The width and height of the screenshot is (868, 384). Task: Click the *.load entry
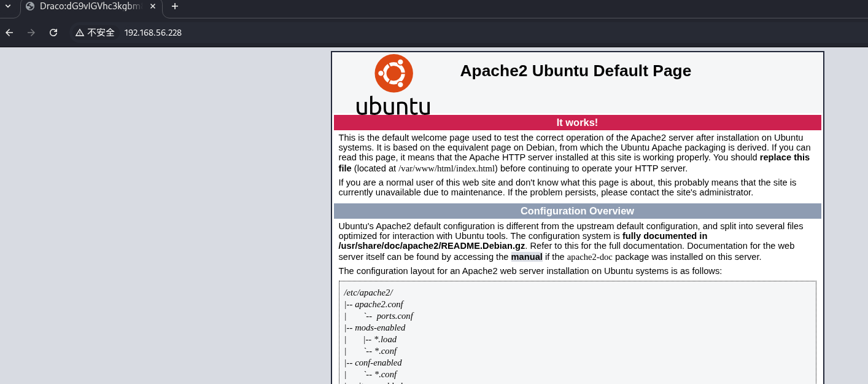pos(386,339)
